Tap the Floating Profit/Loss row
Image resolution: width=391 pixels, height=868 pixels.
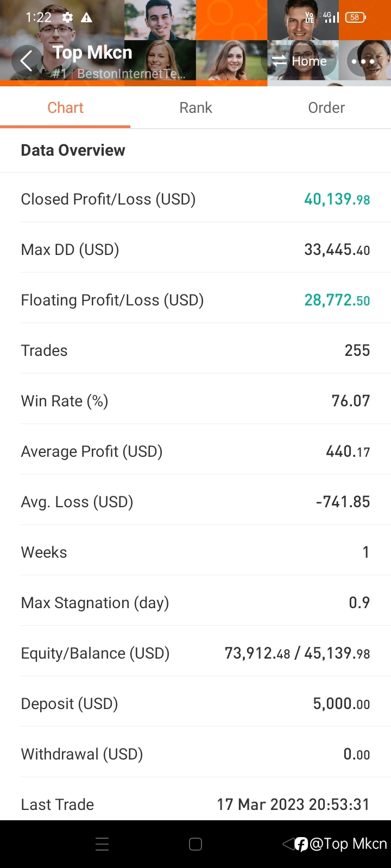pyautogui.click(x=195, y=300)
